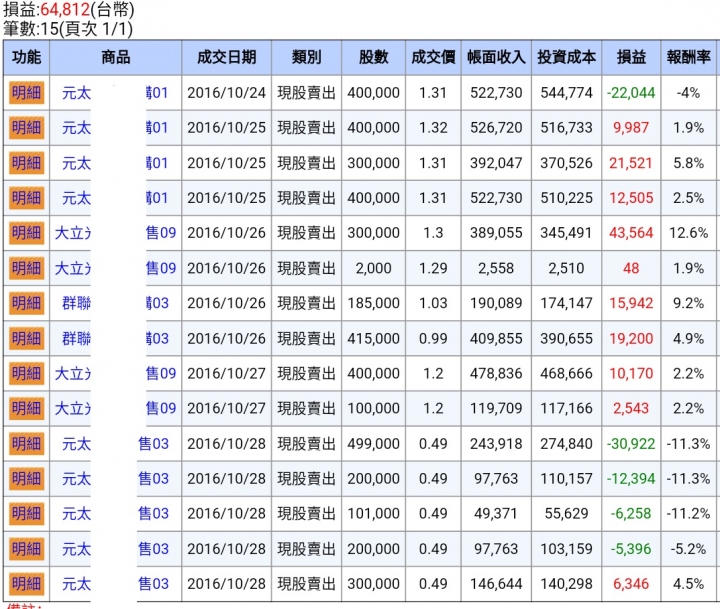Open 明細 for the -12,394 loss row

click(x=26, y=479)
